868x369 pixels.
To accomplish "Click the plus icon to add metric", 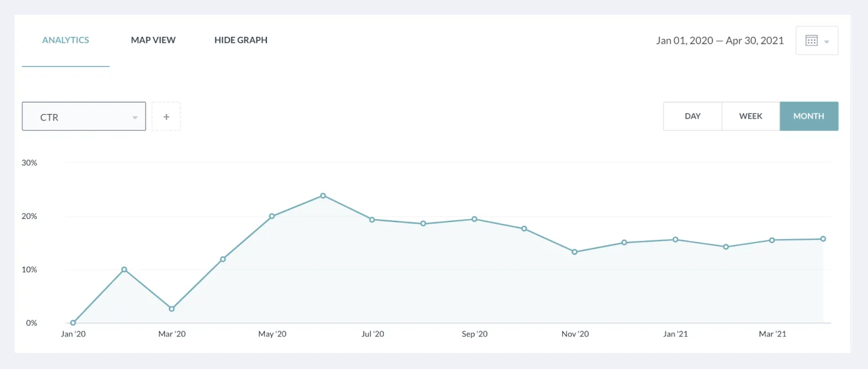I will point(166,117).
